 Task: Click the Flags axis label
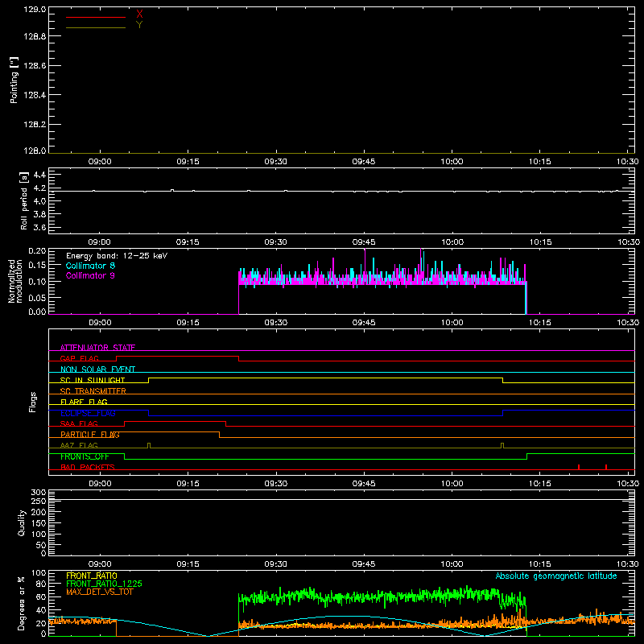[x=33, y=402]
